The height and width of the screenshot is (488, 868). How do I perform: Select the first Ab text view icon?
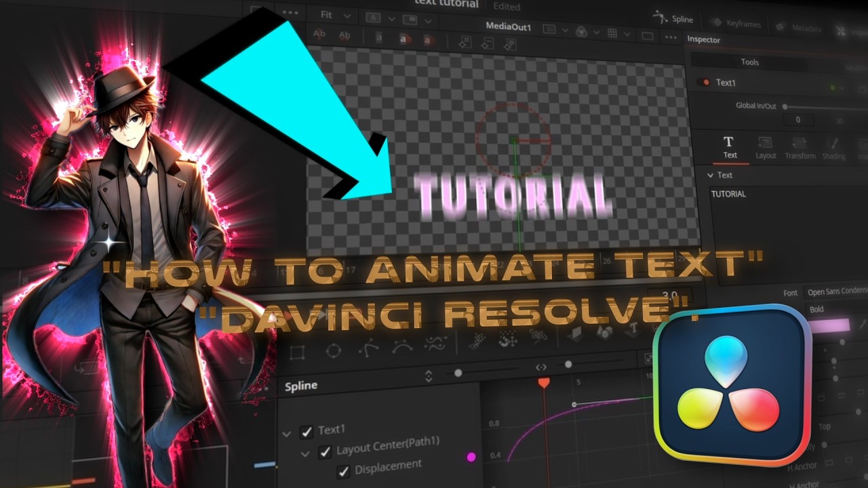click(319, 35)
